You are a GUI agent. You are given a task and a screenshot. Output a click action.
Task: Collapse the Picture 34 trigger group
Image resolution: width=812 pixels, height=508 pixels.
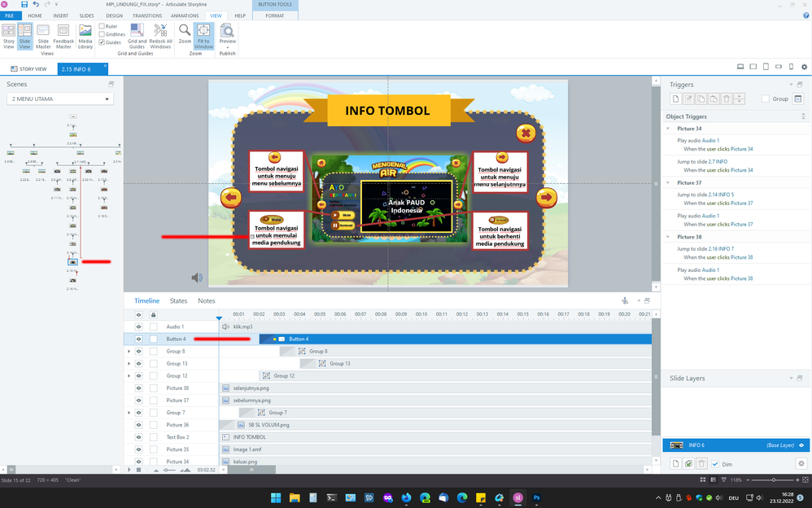pos(668,129)
